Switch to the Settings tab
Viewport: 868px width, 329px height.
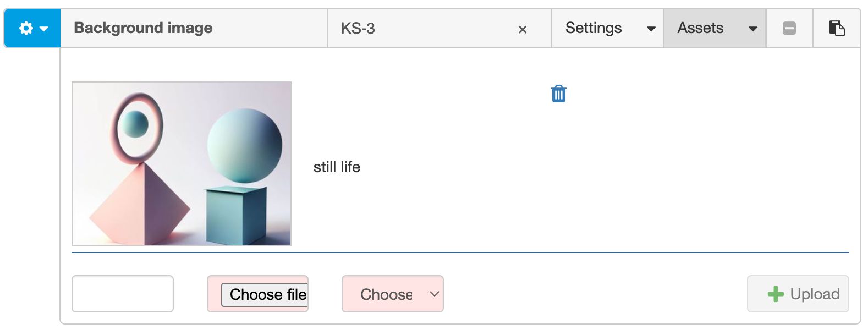[x=593, y=28]
